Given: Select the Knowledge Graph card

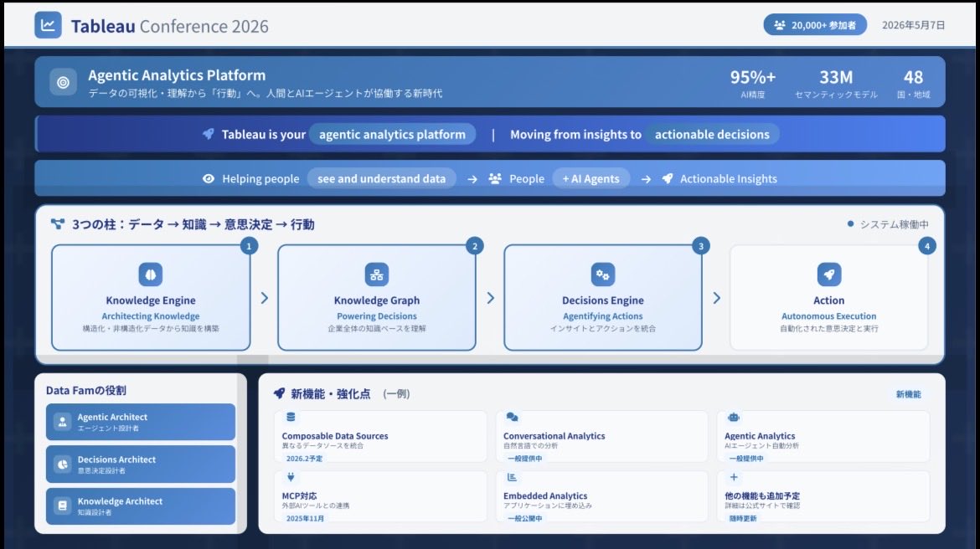Looking at the screenshot, I should point(377,297).
